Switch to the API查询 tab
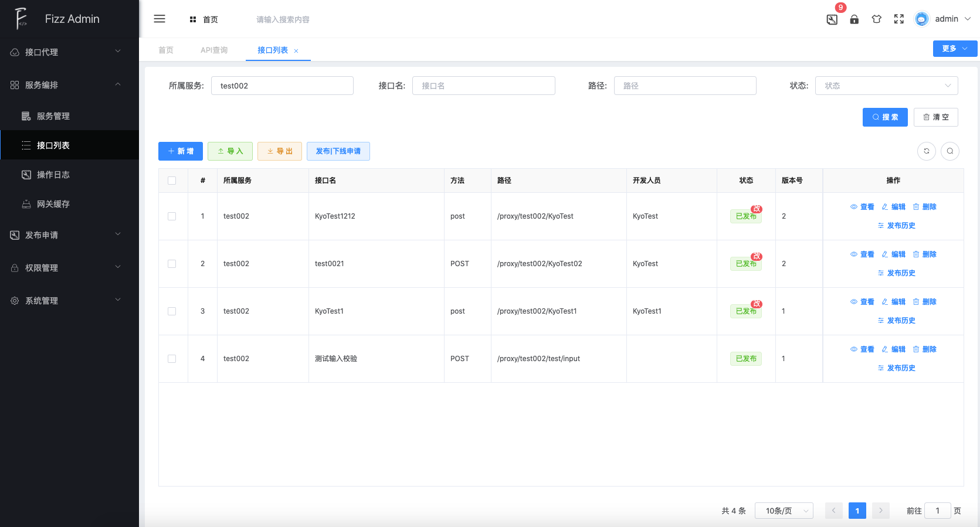 (214, 50)
